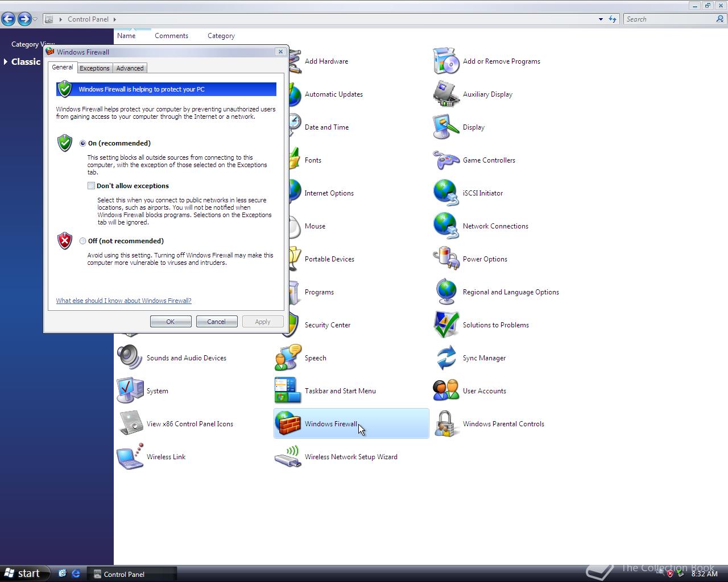
Task: Switch to Category View in sidebar
Action: [x=33, y=44]
